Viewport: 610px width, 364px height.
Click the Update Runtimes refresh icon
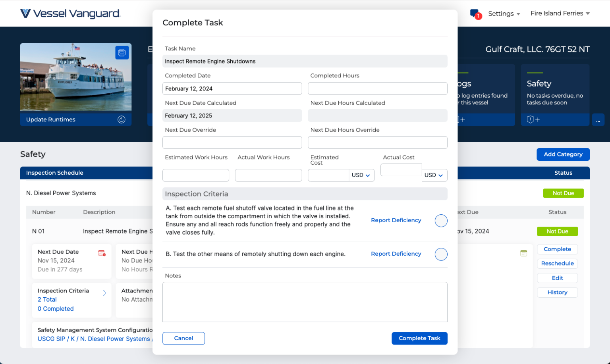122,119
